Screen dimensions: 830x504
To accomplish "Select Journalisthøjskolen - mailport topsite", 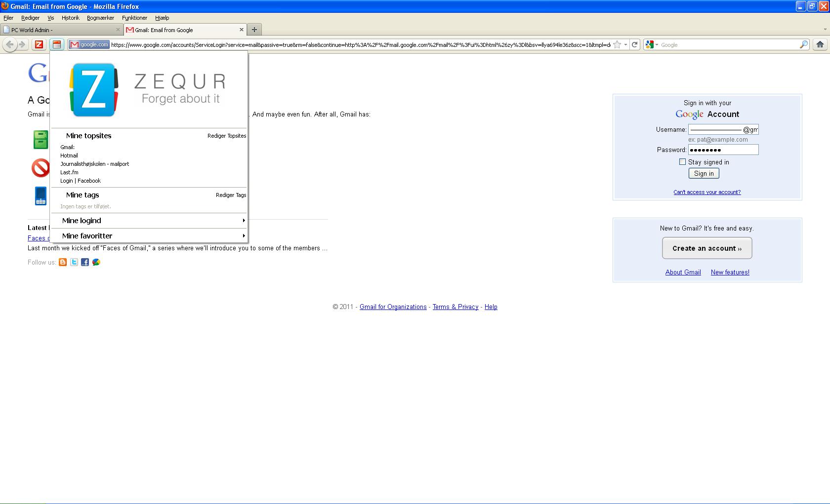I will tap(94, 164).
